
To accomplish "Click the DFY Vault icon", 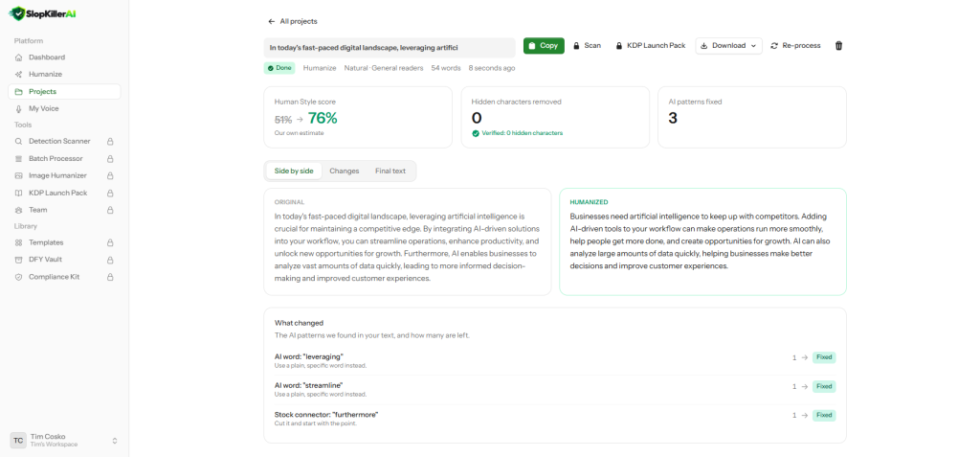I will click(19, 260).
